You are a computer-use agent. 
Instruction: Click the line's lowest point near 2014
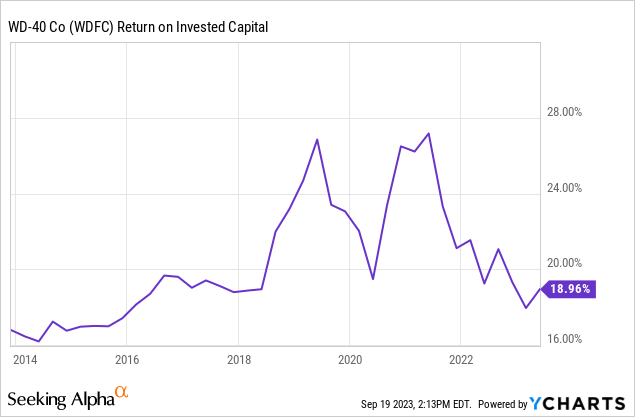coord(38,341)
